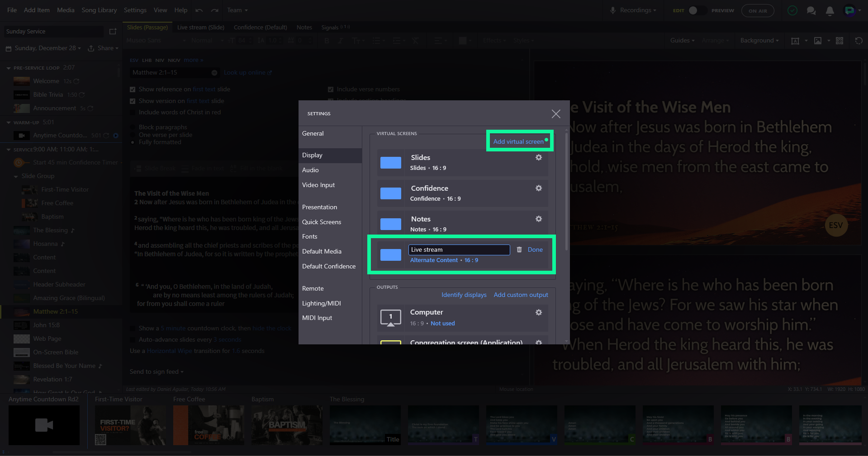Toggle Include words of Christ in red
868x456 pixels.
[133, 113]
